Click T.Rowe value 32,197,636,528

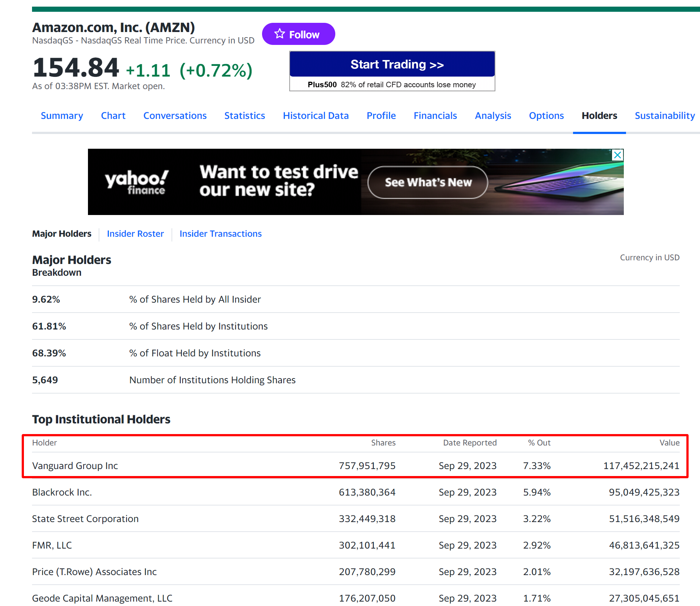coord(644,572)
